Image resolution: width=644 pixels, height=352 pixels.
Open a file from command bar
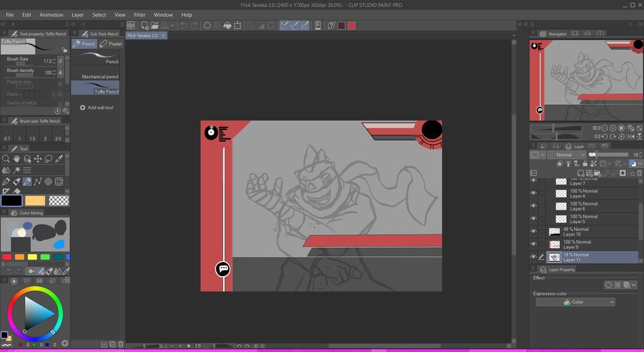click(155, 26)
